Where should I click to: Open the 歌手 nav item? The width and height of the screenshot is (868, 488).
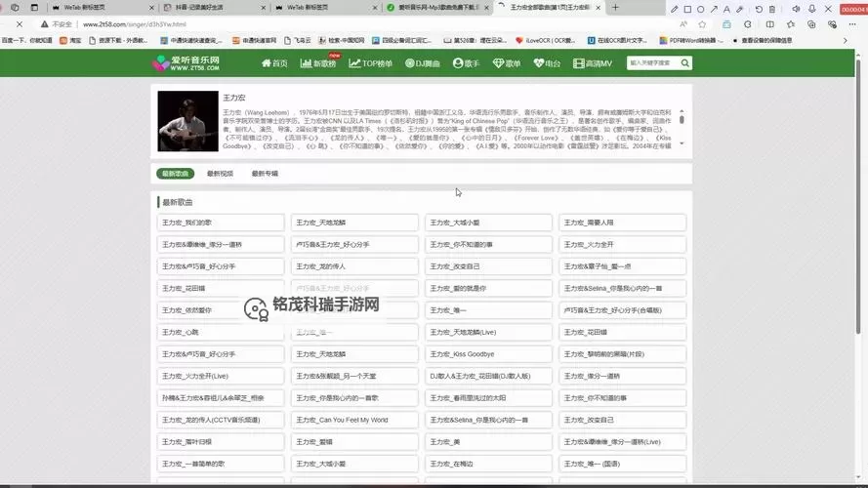tap(466, 63)
